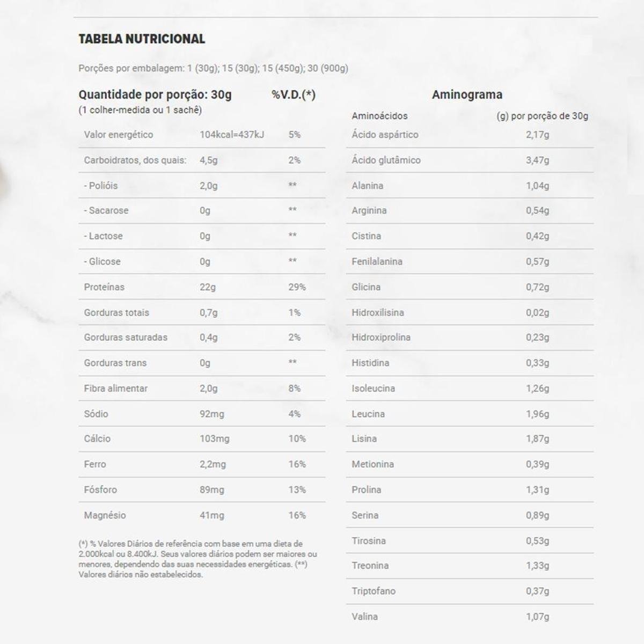Click the %V.D.(*) column header
Viewport: 644px width, 644px height.
point(294,95)
